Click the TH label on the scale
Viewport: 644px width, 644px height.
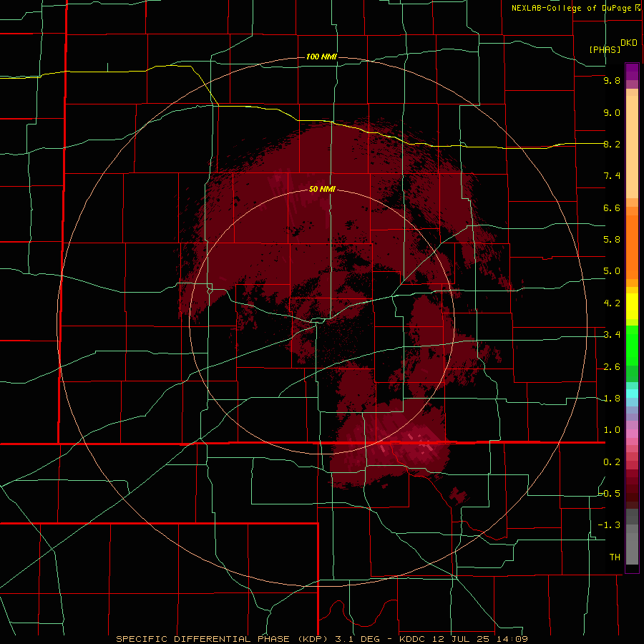point(615,557)
